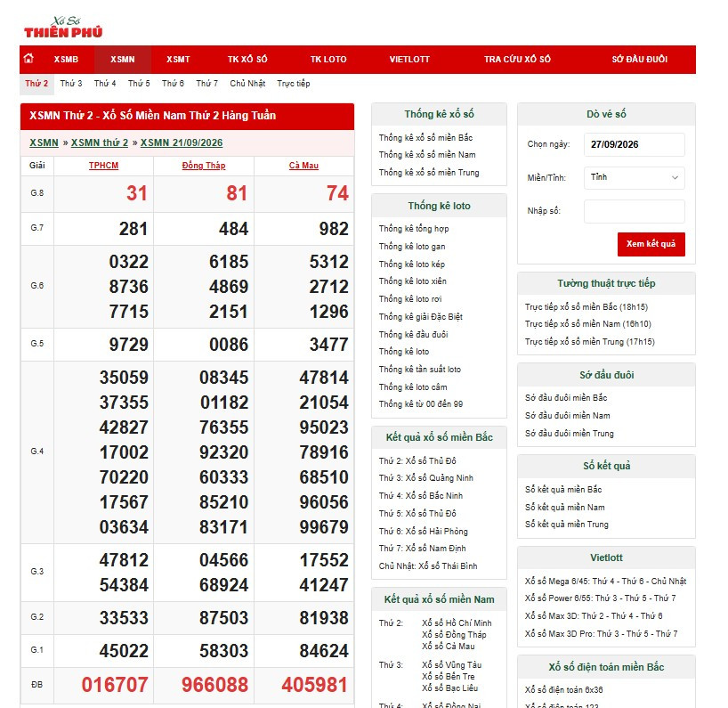This screenshot has height=708, width=728.
Task: Click the Xem kết quả button
Action: pos(651,244)
